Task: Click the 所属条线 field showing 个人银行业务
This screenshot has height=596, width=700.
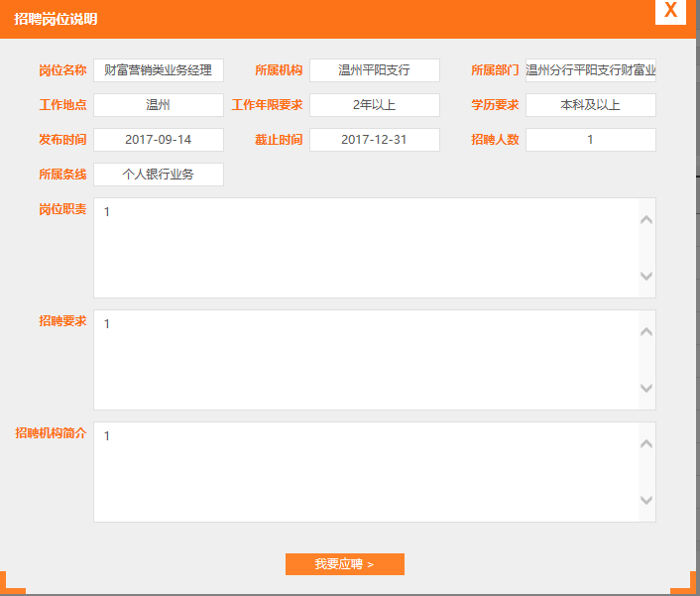Action: click(159, 175)
